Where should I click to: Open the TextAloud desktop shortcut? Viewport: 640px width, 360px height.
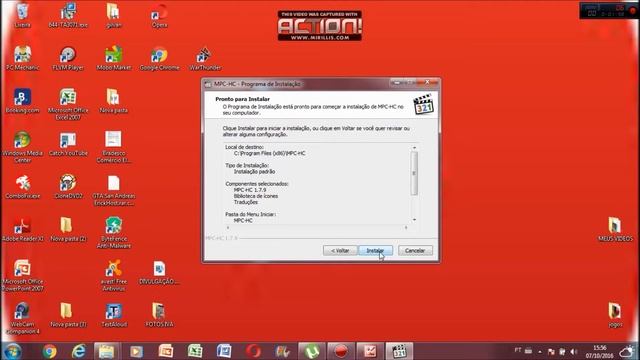pos(114,315)
